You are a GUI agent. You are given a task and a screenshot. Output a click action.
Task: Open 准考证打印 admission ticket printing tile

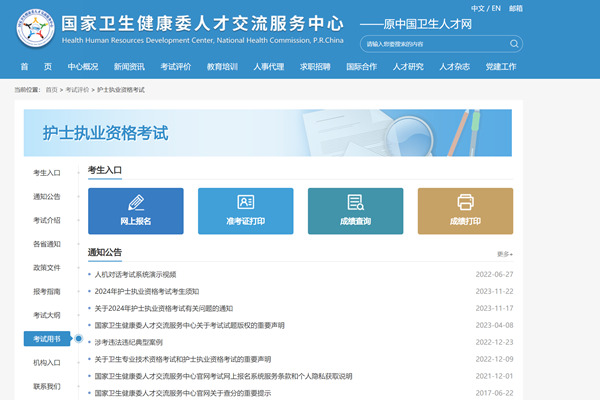tap(245, 210)
